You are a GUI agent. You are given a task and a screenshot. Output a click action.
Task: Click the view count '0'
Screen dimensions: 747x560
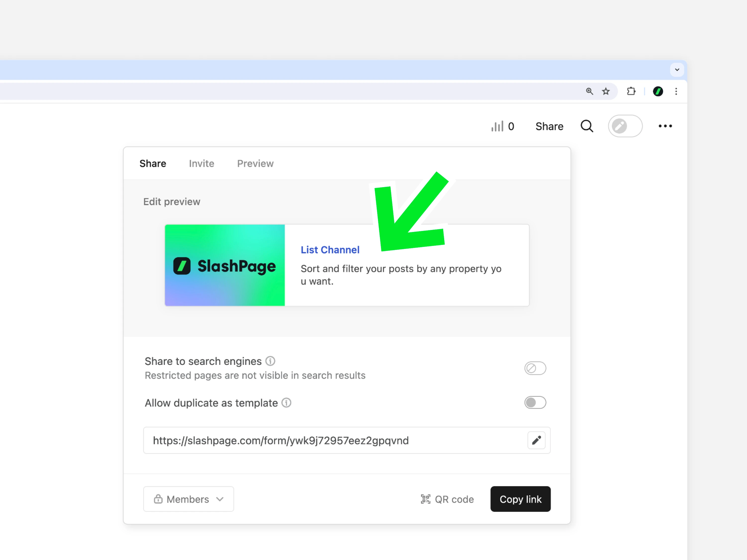511,126
